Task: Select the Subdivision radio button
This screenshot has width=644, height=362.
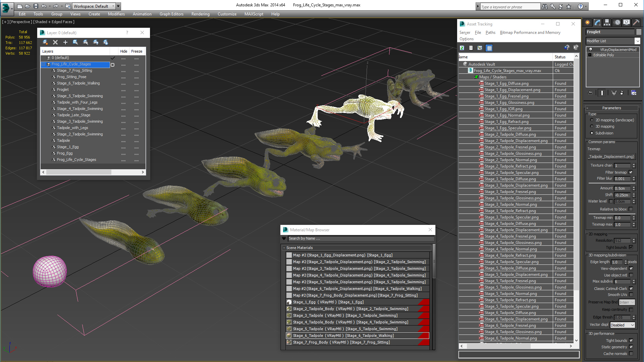Action: (x=592, y=133)
